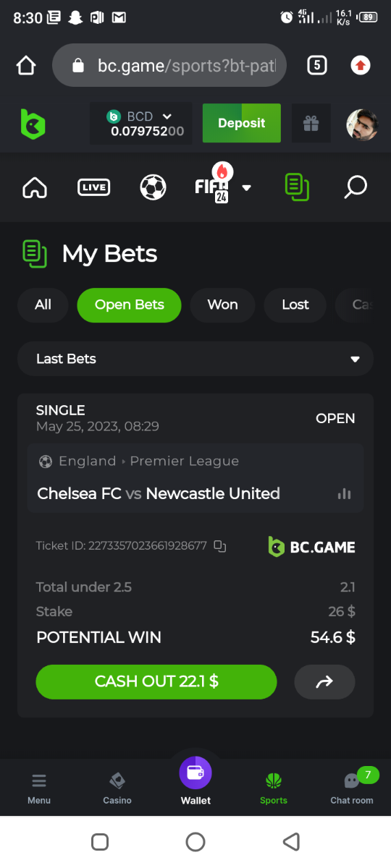
Task: Select the All bets filter
Action: (x=43, y=305)
